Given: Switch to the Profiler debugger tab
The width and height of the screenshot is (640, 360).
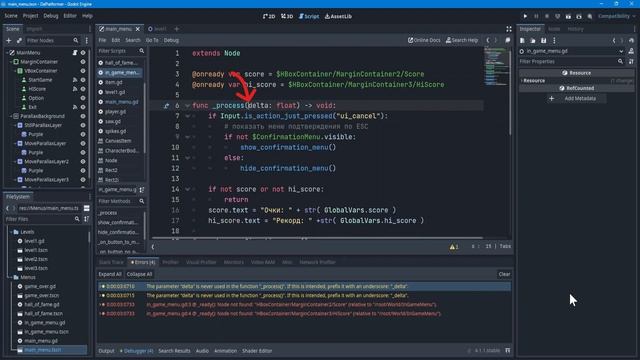Looking at the screenshot, I should [171, 262].
